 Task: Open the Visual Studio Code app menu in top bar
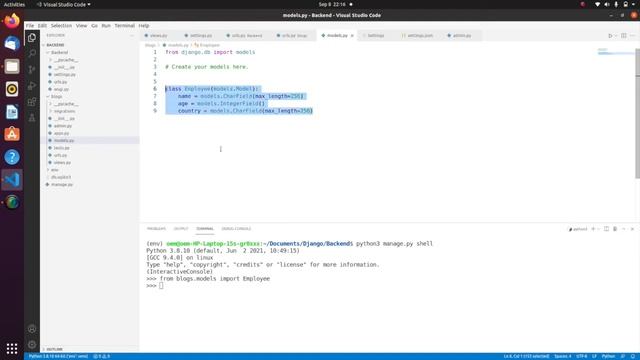click(x=64, y=4)
